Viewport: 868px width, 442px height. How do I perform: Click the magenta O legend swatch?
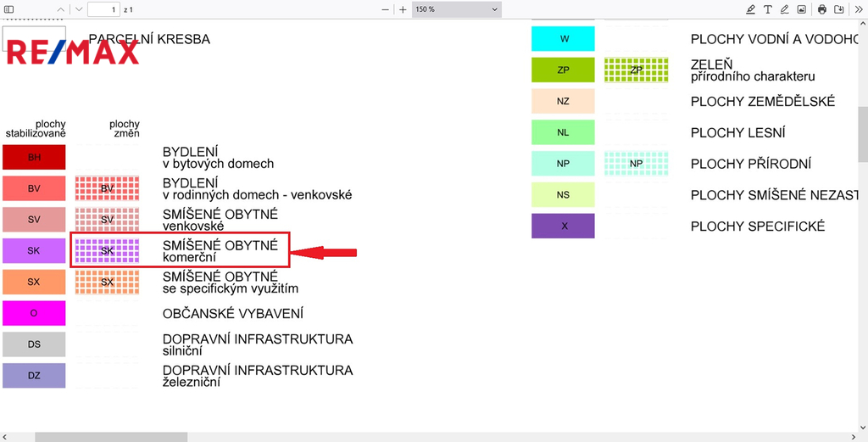point(34,313)
